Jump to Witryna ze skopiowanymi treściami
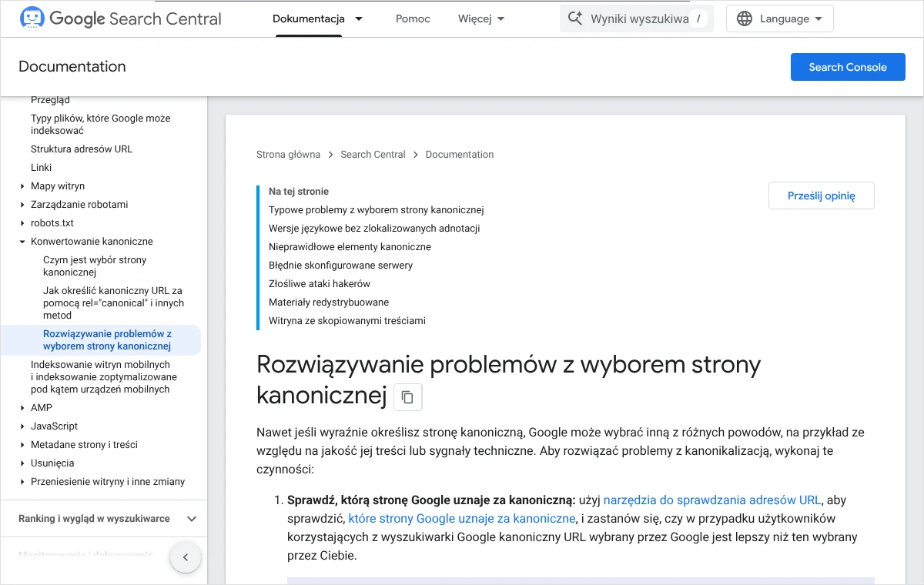The image size is (924, 585). (347, 321)
